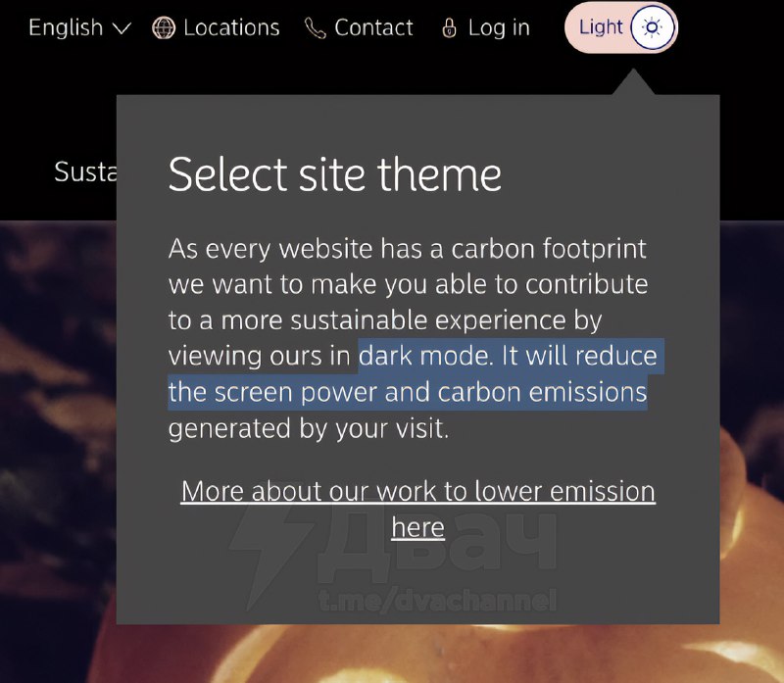Click the phone handset icon
784x683 pixels.
click(315, 28)
